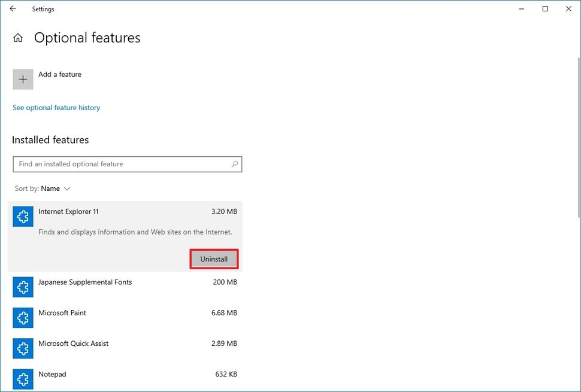Image resolution: width=581 pixels, height=392 pixels.
Task: Expand the Japanese Supplemental Fonts entry
Action: 120,282
